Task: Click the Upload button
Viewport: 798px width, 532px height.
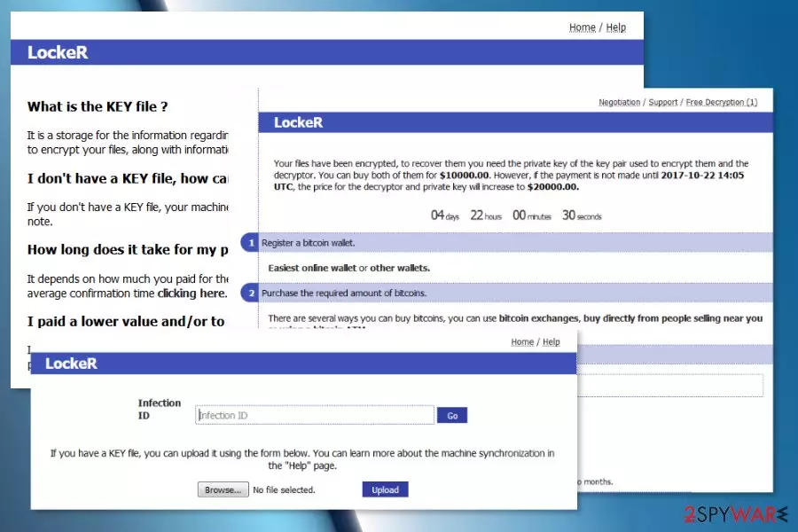Action: (x=386, y=489)
